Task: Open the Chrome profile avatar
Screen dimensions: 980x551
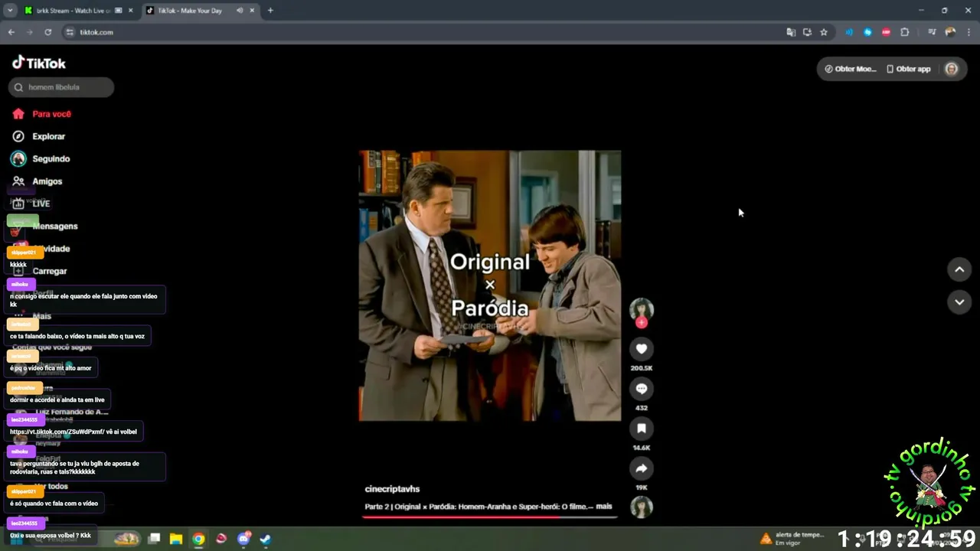Action: pos(950,32)
